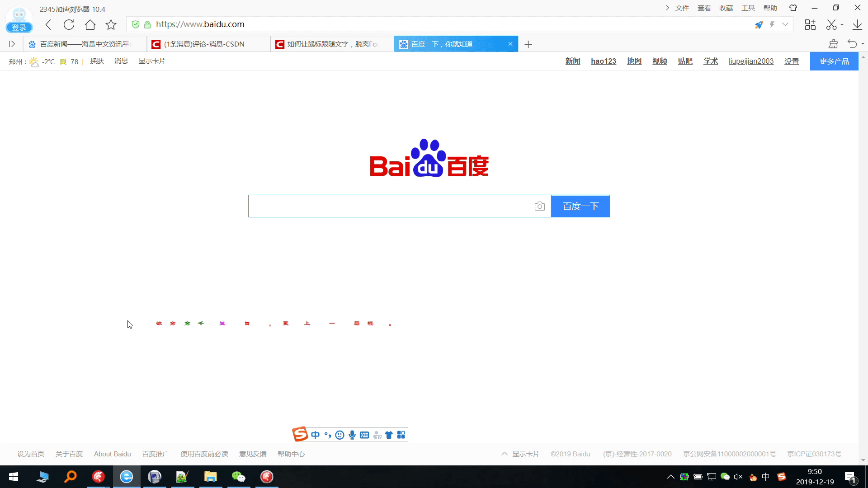The image size is (868, 488).
Task: Click the skin t-shirt icon in title bar
Action: tap(793, 8)
